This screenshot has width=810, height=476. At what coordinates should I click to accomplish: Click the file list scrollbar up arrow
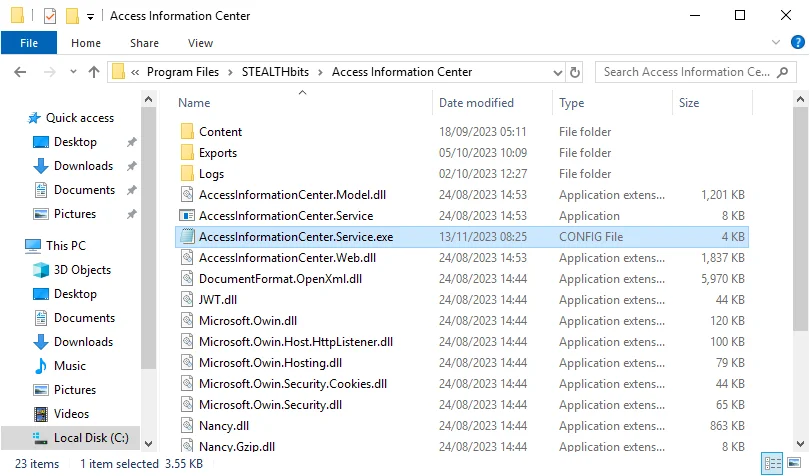pyautogui.click(x=800, y=99)
